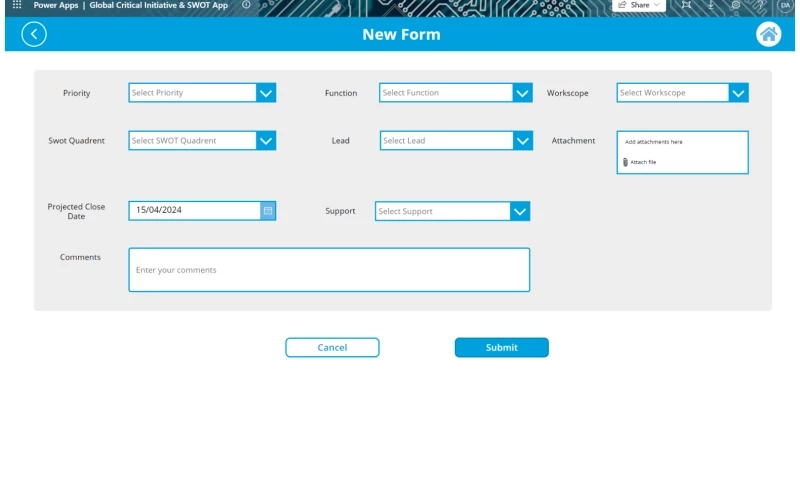Click the app info icon
800x480 pixels.
coord(246,5)
